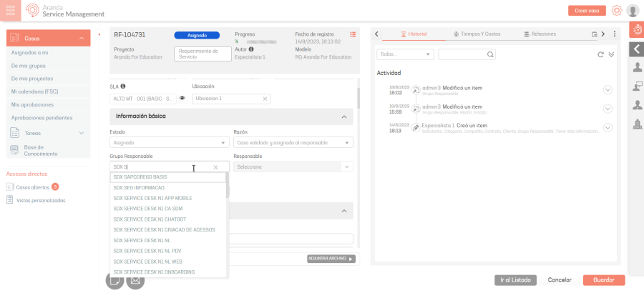Toggle the SLA eye visibility icon

point(182,98)
